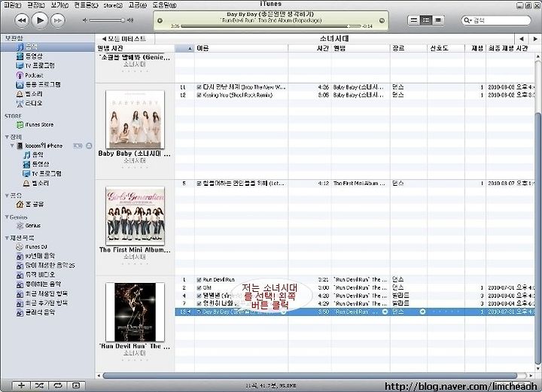Click the Add playlist plus button
This screenshot has height=392, width=542.
21,385
